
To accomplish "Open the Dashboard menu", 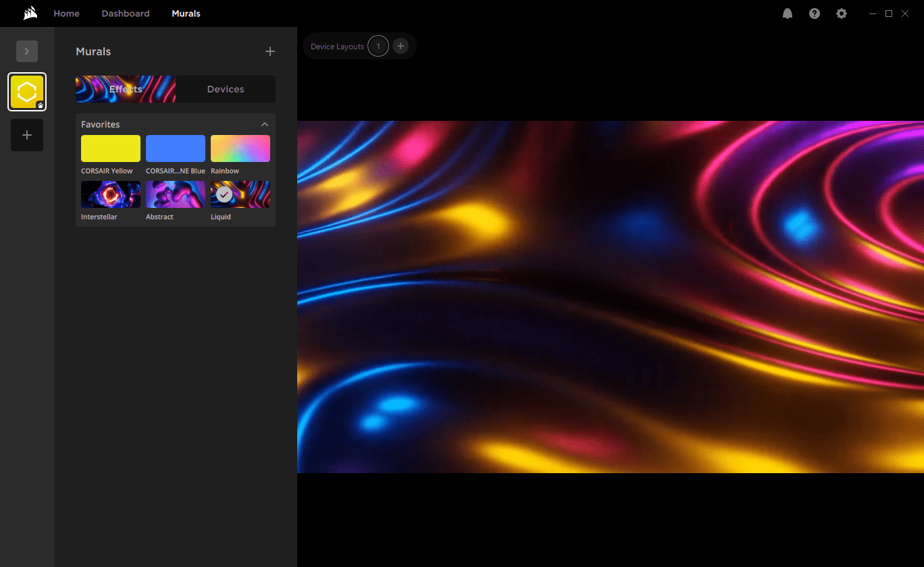I will (126, 13).
